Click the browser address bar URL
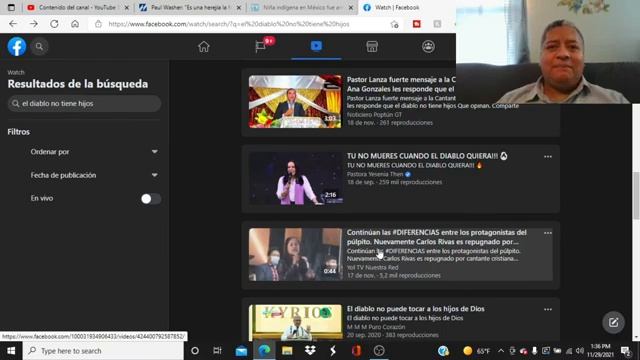The width and height of the screenshot is (640, 360). (x=229, y=24)
